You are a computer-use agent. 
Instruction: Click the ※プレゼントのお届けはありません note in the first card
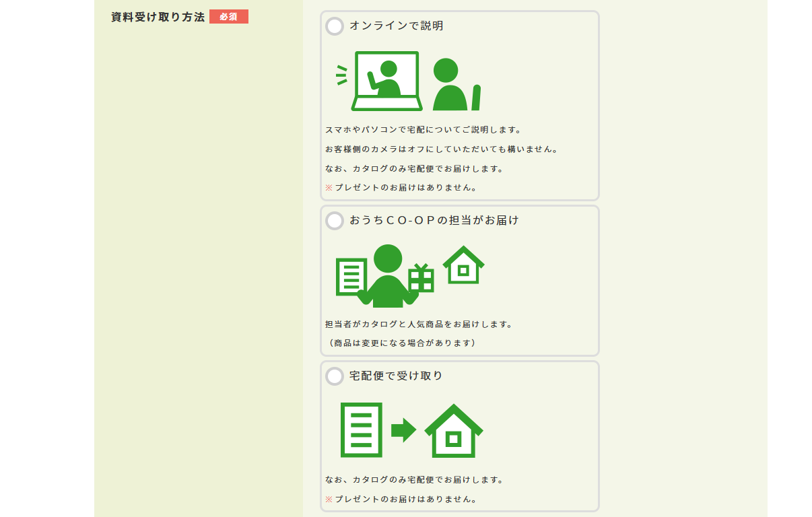pyautogui.click(x=401, y=188)
